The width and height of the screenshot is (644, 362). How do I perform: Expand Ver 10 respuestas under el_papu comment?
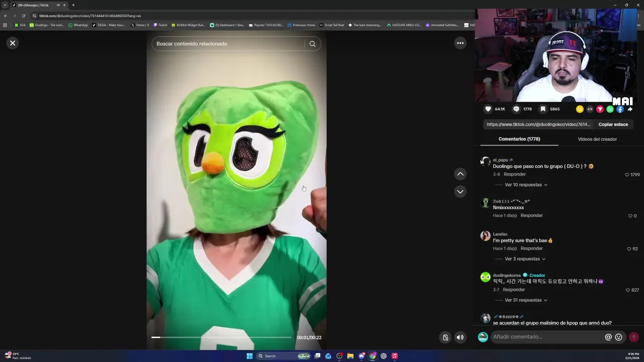pyautogui.click(x=526, y=185)
